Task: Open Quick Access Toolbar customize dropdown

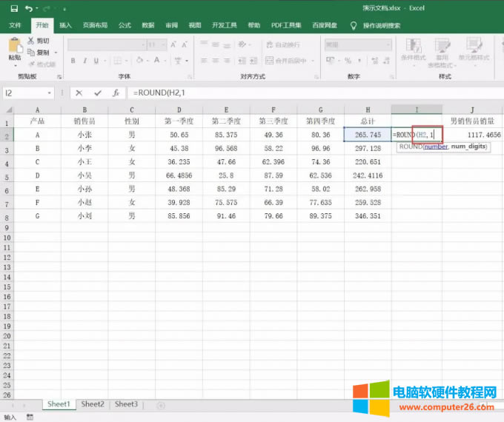Action: click(64, 8)
